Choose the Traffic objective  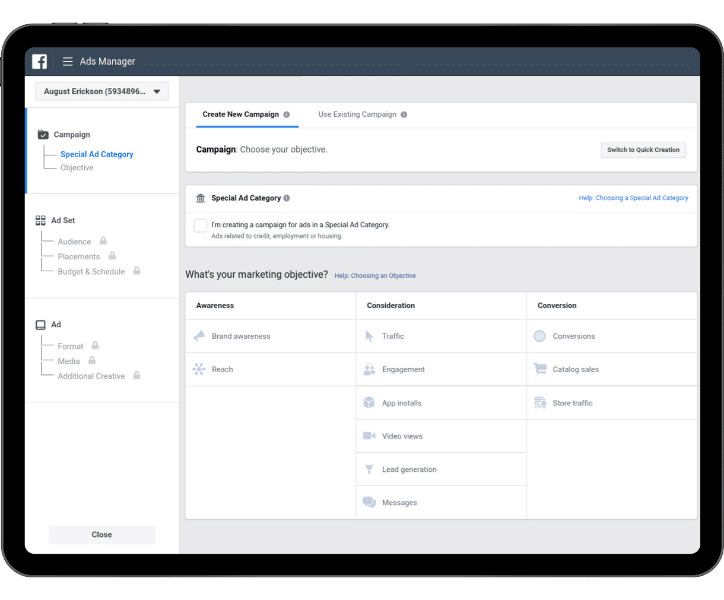441,336
